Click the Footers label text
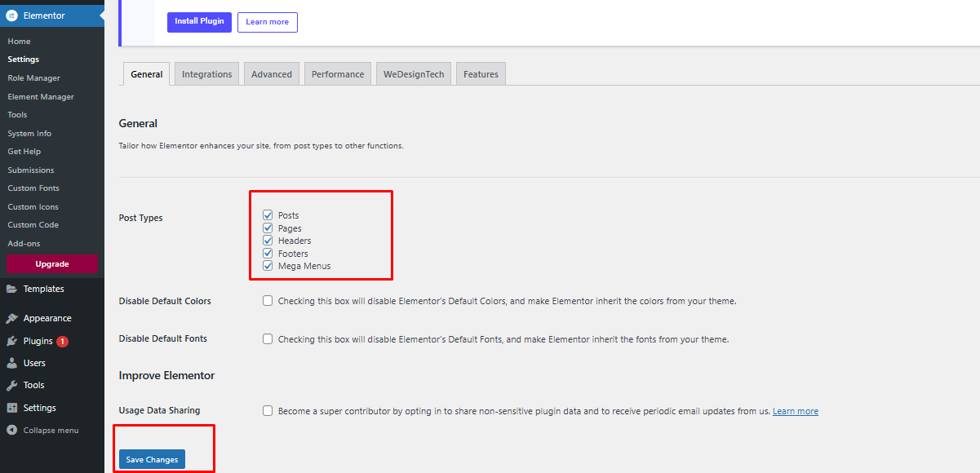The image size is (980, 473). pos(293,254)
